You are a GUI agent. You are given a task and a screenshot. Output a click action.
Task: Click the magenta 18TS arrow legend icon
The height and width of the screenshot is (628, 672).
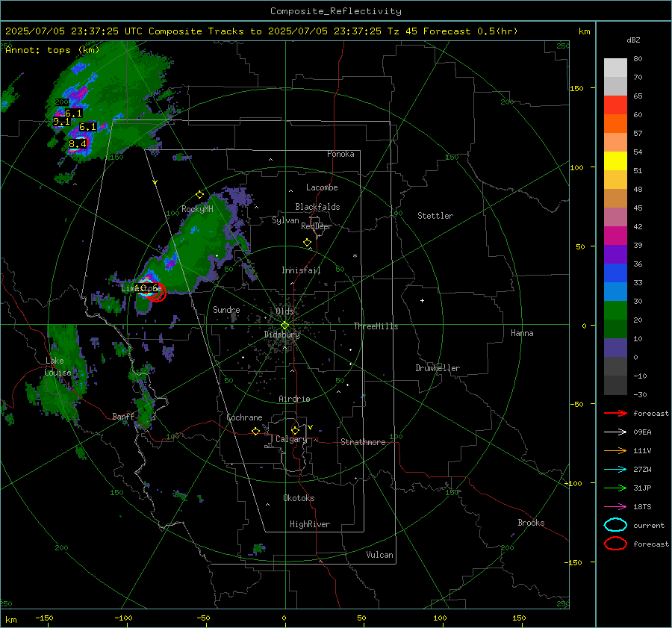615,507
